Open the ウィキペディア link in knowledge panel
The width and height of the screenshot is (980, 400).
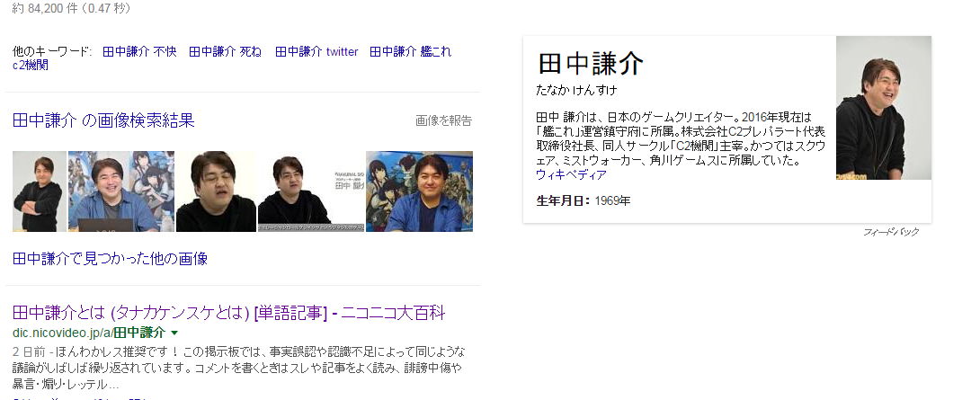click(571, 174)
